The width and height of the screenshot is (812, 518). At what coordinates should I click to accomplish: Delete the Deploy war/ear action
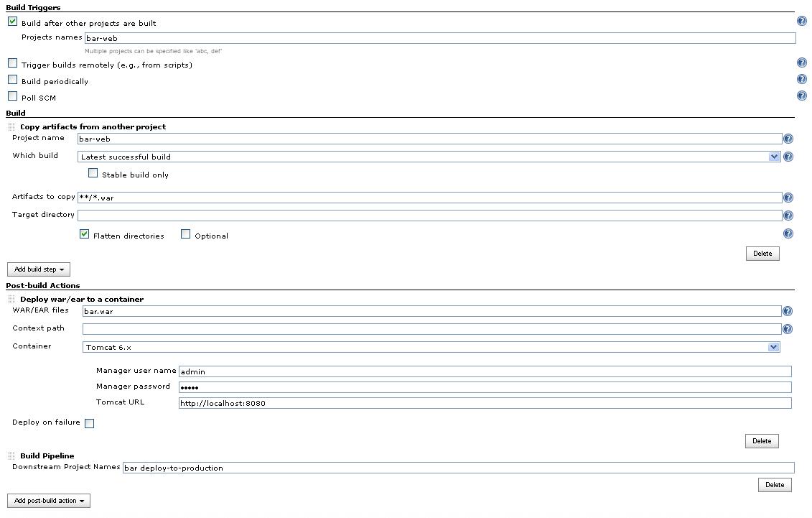762,441
